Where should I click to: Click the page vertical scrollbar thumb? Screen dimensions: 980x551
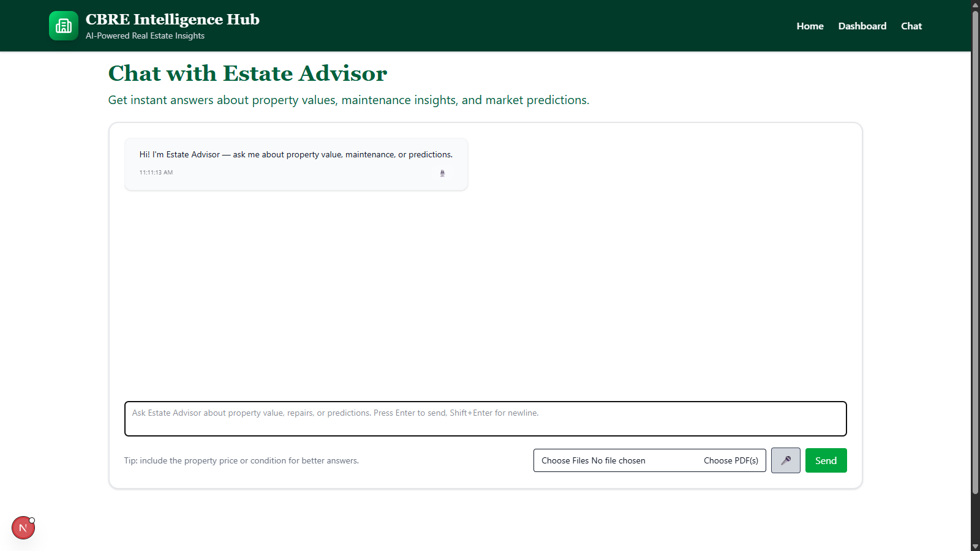tap(975, 252)
